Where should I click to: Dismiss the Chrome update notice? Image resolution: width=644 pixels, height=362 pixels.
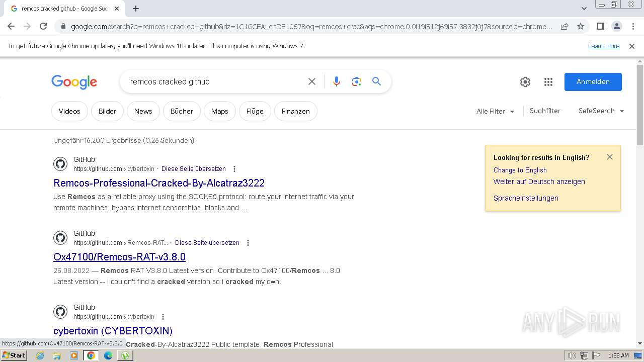click(632, 46)
